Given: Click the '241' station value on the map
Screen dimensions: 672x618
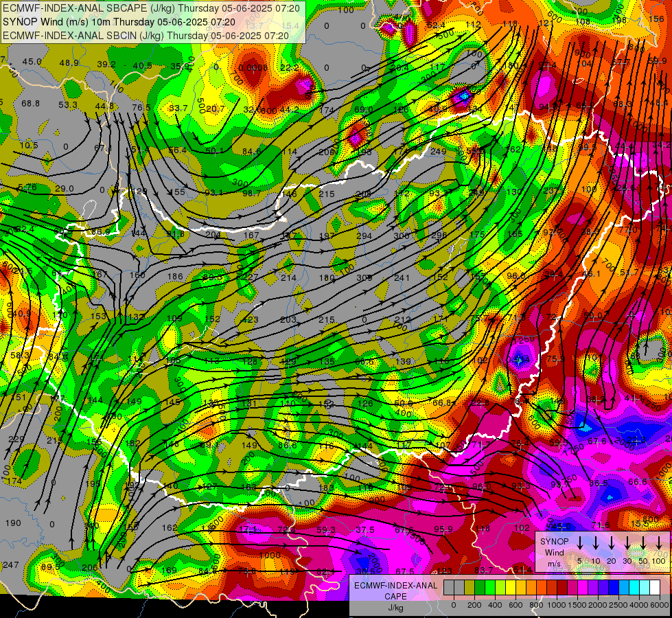Looking at the screenshot, I should pos(402,278).
